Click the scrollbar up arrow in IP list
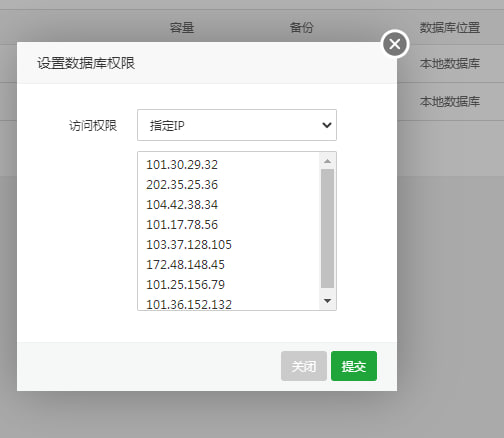 coord(327,161)
